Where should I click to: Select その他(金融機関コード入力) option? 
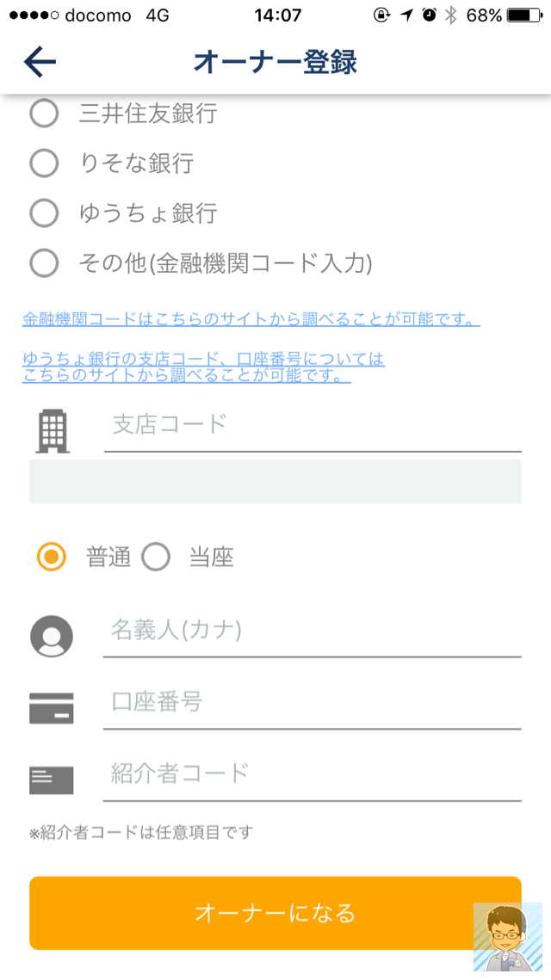(43, 262)
